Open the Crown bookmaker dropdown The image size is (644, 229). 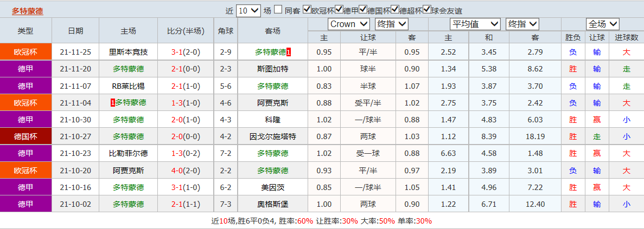pyautogui.click(x=349, y=24)
